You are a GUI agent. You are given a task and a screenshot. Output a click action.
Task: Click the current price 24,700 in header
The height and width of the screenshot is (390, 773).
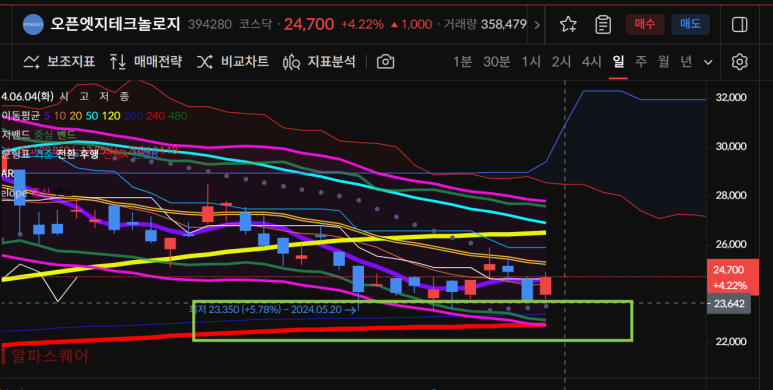click(309, 24)
